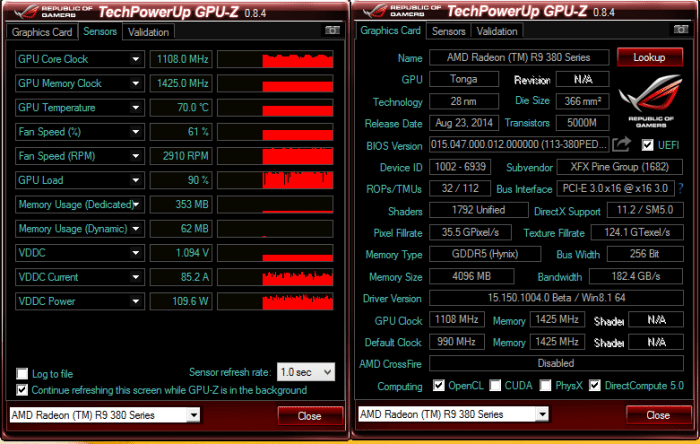
Task: Enable the Log to file checkbox
Action: click(22, 373)
